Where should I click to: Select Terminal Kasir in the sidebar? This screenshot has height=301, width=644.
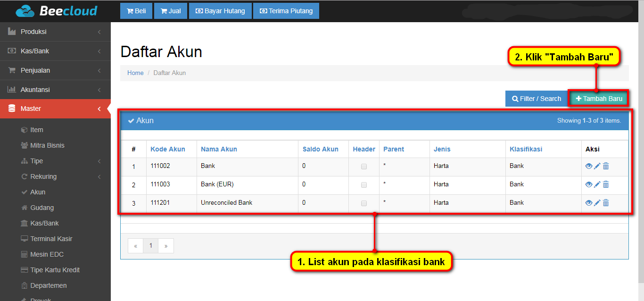(x=51, y=239)
